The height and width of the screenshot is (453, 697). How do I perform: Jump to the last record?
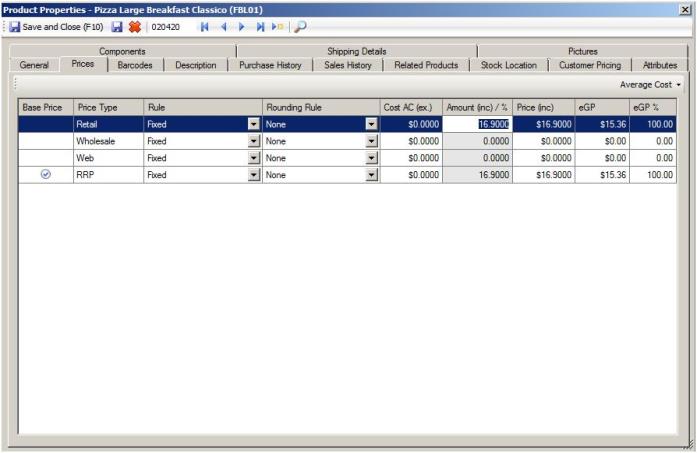(x=260, y=27)
